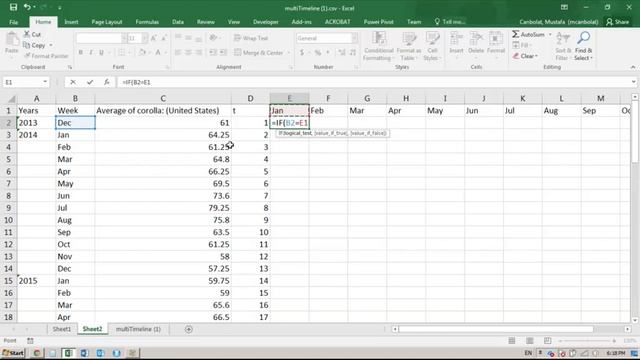Open Cell Styles gallery
The width and height of the screenshot is (640, 360).
tap(432, 46)
